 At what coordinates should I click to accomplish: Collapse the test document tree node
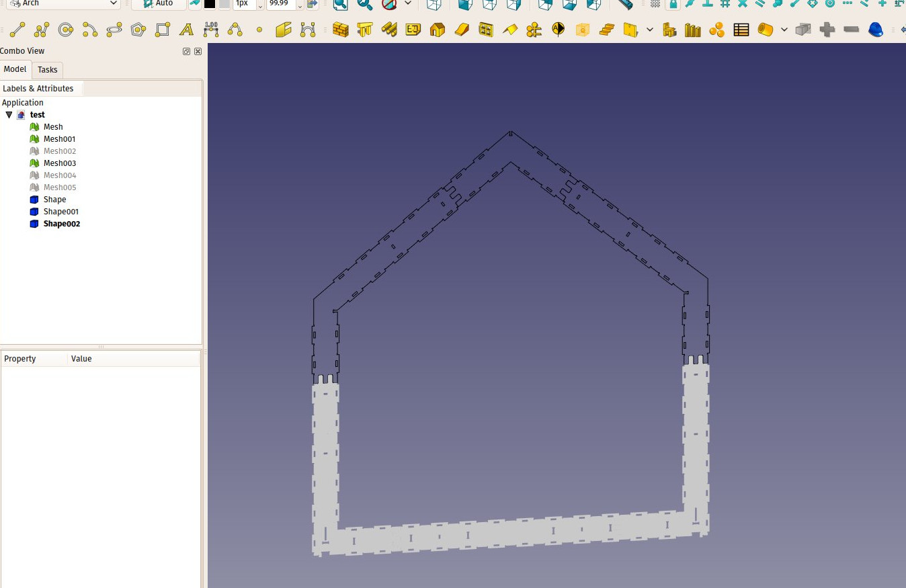(9, 115)
